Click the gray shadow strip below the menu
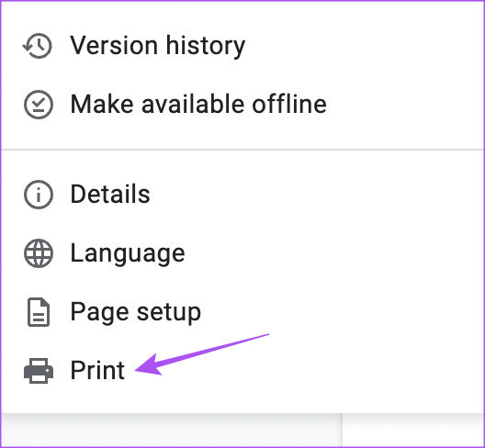Screen dimensions: 485x448 172,430
